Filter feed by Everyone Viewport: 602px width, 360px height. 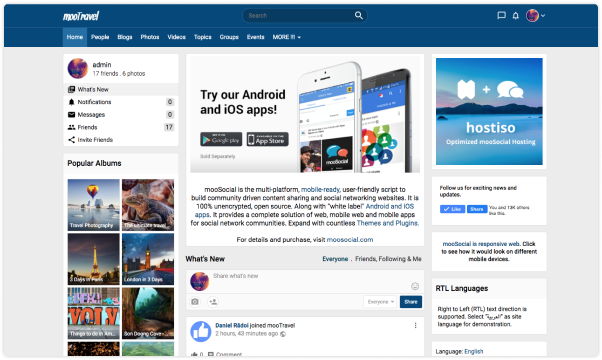point(335,259)
